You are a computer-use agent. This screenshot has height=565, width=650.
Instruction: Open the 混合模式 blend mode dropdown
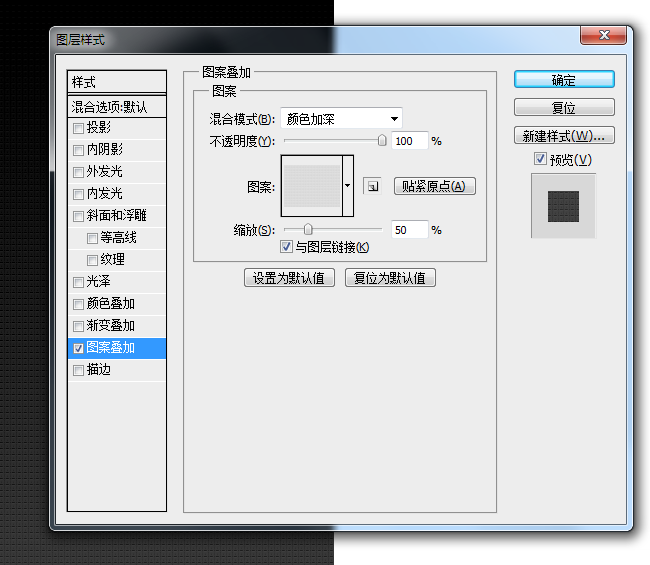pos(340,118)
